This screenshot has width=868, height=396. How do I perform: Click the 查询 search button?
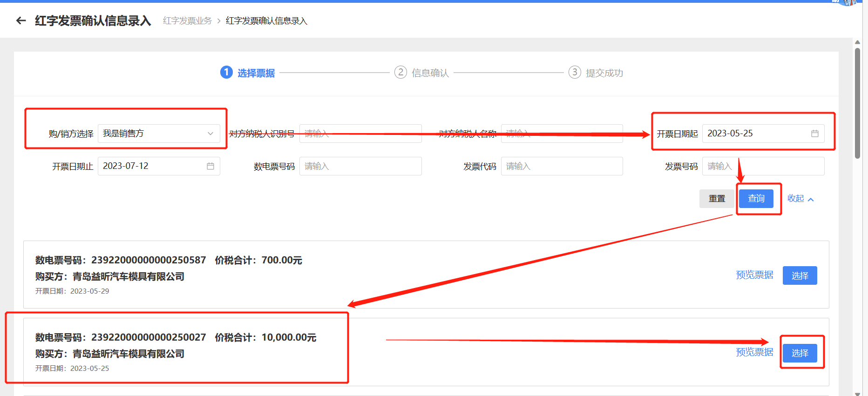coord(756,199)
